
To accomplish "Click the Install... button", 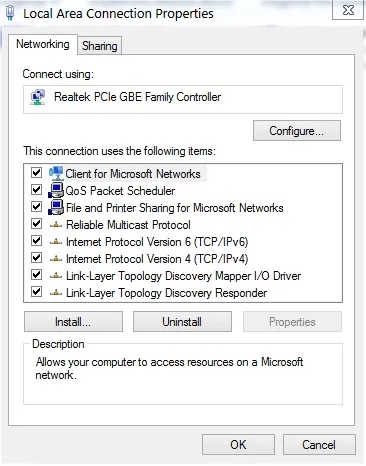I will tap(73, 322).
